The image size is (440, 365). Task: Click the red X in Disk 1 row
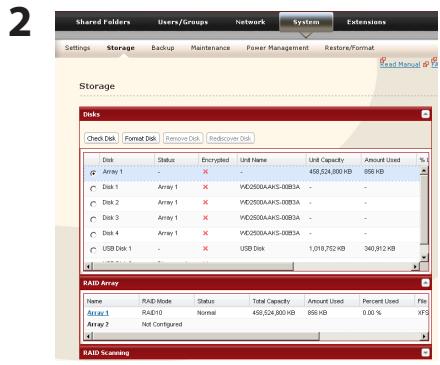(x=205, y=187)
